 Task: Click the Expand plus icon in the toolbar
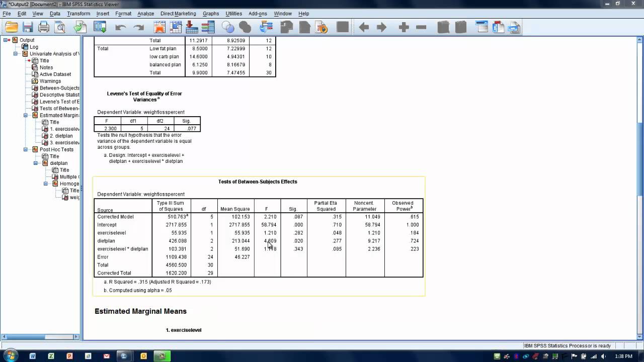[404, 27]
